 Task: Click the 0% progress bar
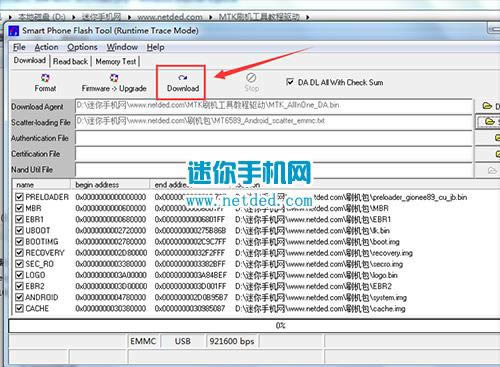coord(254,326)
